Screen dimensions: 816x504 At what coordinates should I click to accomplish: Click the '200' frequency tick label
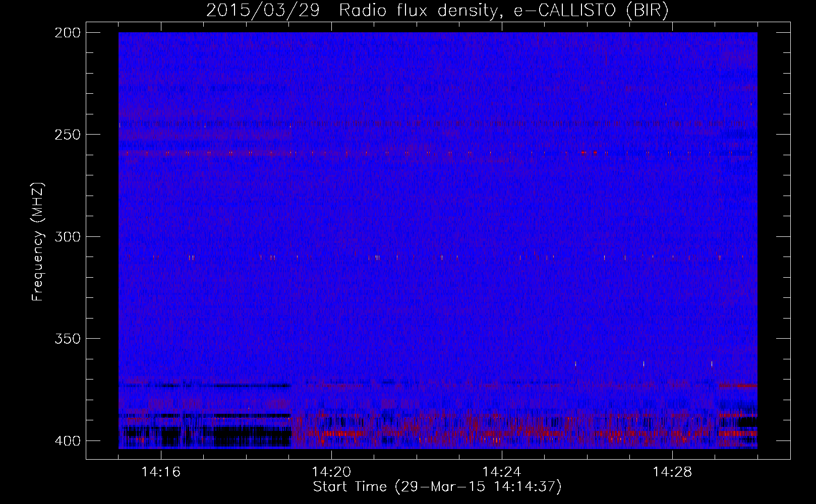[x=67, y=33]
